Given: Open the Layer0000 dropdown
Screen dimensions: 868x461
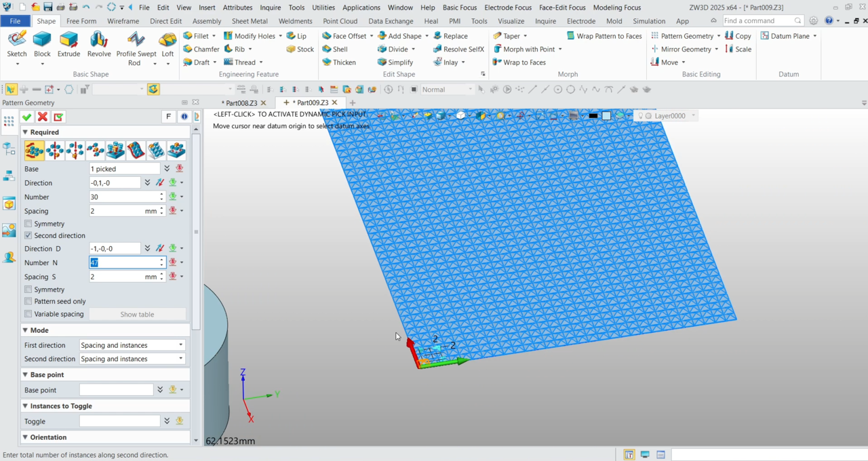Looking at the screenshot, I should (x=693, y=116).
